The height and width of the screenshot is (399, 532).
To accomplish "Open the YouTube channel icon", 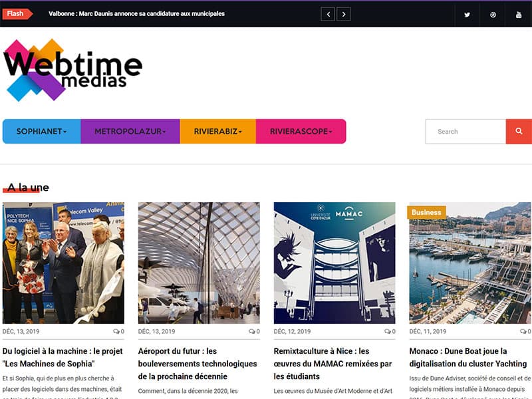I will click(x=519, y=15).
